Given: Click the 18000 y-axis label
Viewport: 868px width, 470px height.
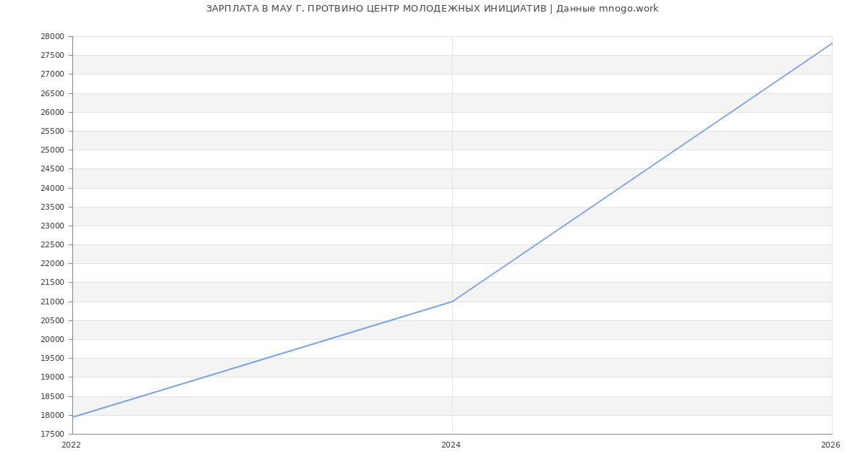Looking at the screenshot, I should pyautogui.click(x=52, y=415).
